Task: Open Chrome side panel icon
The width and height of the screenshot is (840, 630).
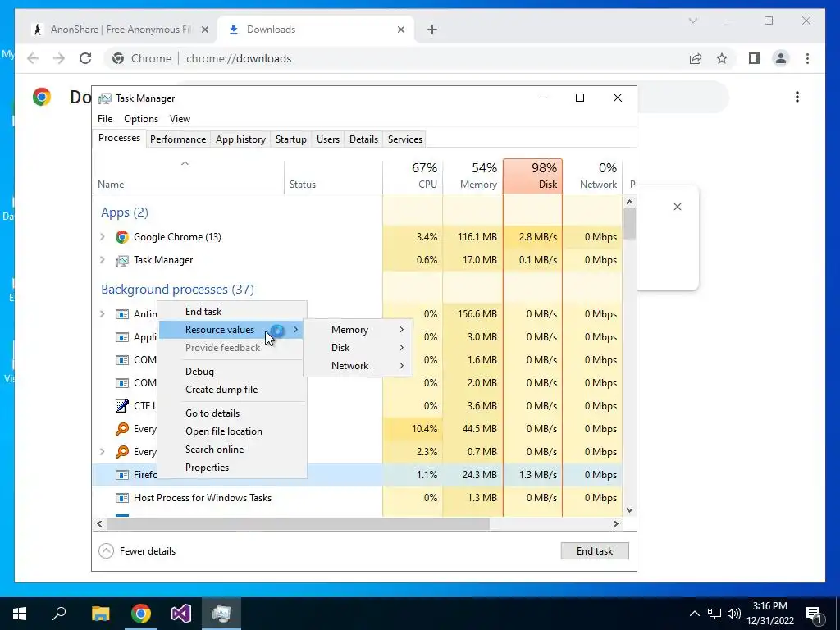Action: pyautogui.click(x=755, y=58)
